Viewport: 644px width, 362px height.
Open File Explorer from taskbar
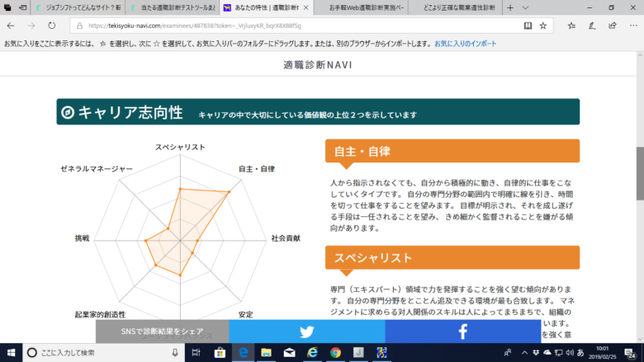pos(266,353)
